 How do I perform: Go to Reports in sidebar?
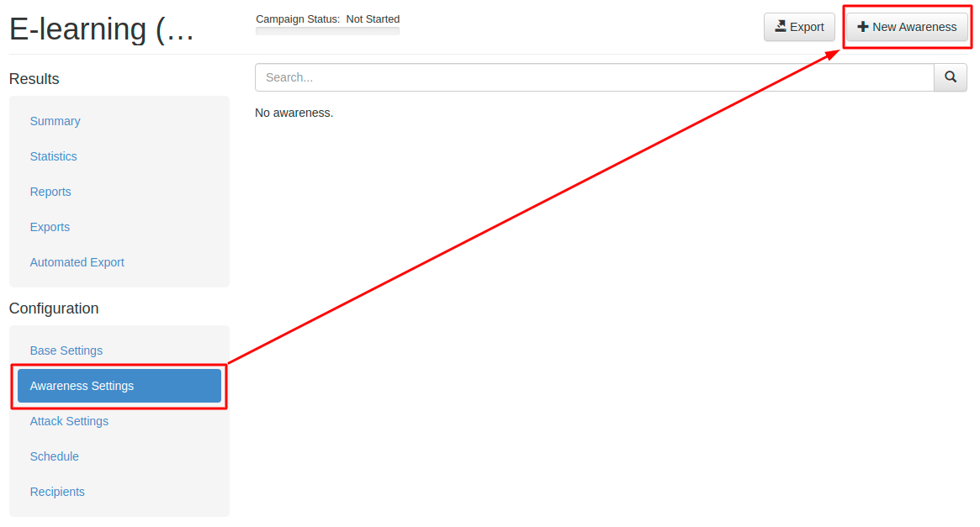coord(50,192)
